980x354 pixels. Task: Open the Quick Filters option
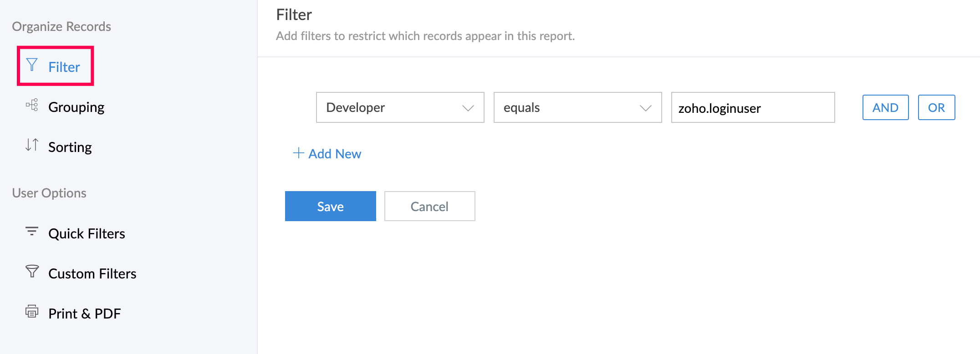(87, 234)
